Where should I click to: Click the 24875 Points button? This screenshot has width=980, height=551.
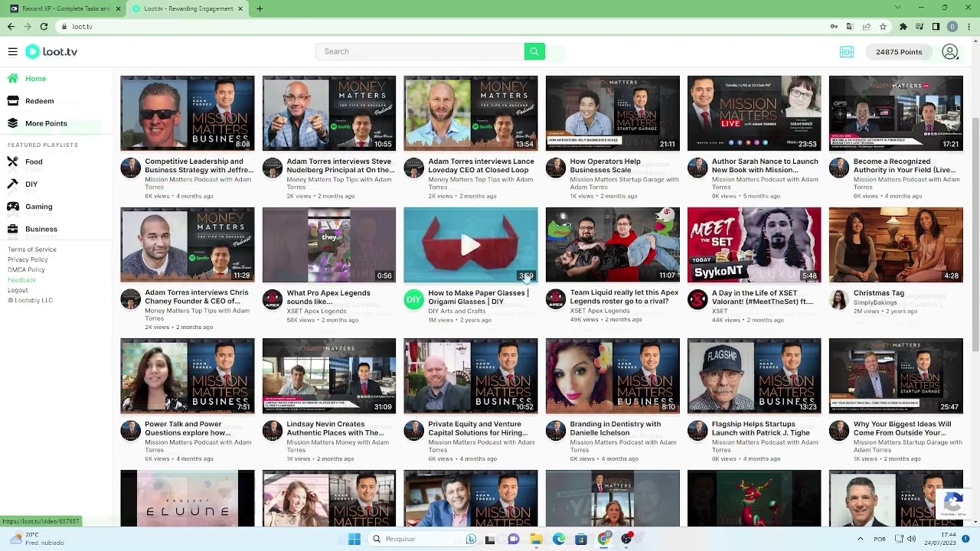[899, 52]
